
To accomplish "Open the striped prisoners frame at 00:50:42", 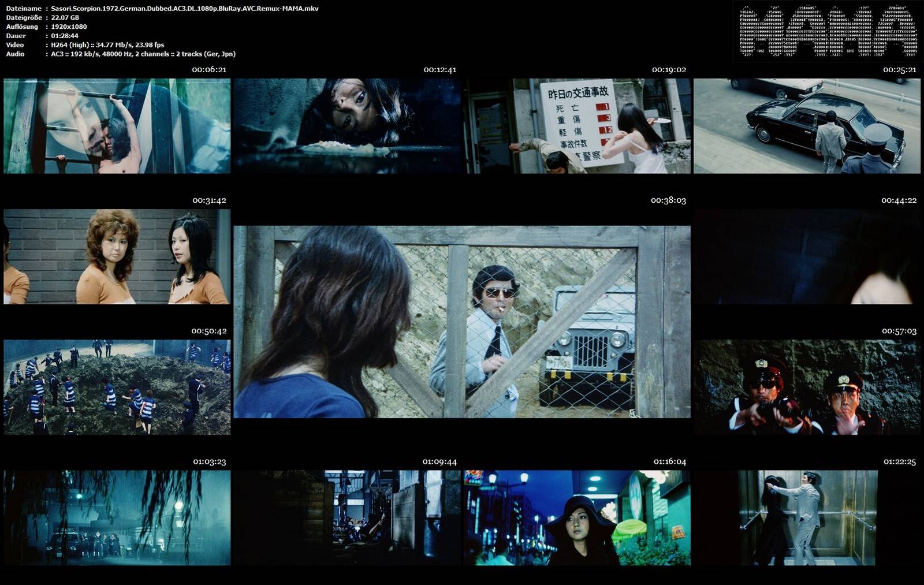I will [117, 387].
